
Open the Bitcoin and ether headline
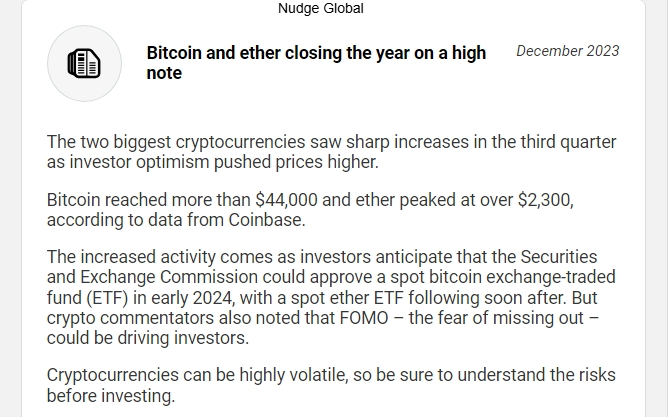pyautogui.click(x=316, y=63)
